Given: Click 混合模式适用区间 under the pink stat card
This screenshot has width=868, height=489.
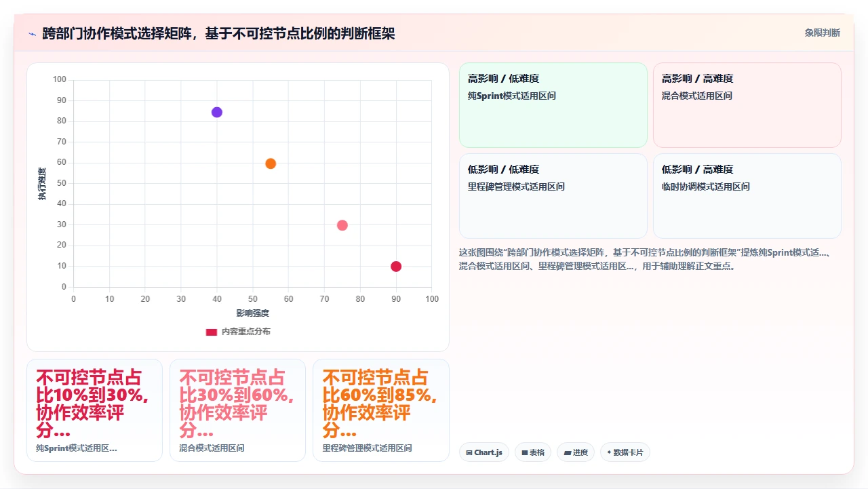Looking at the screenshot, I should tap(212, 448).
